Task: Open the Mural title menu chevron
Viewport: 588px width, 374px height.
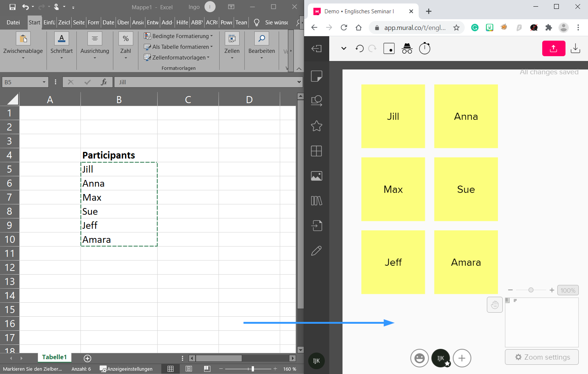Action: [344, 48]
